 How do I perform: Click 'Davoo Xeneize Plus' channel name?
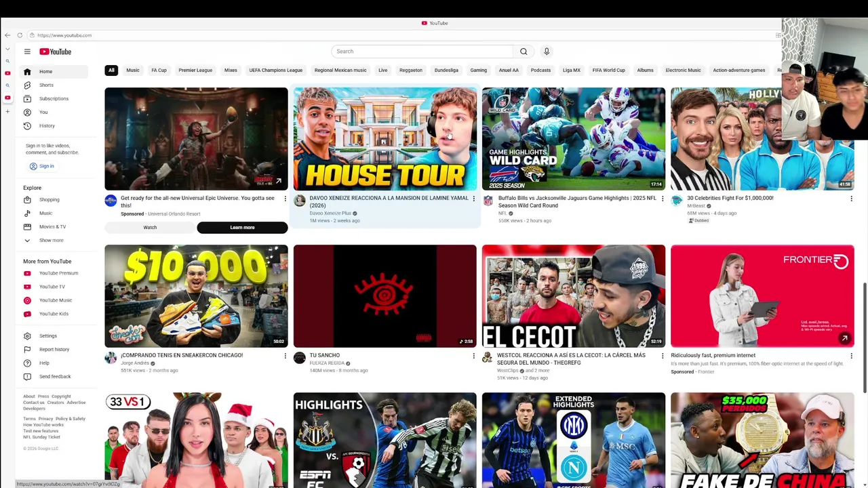330,213
